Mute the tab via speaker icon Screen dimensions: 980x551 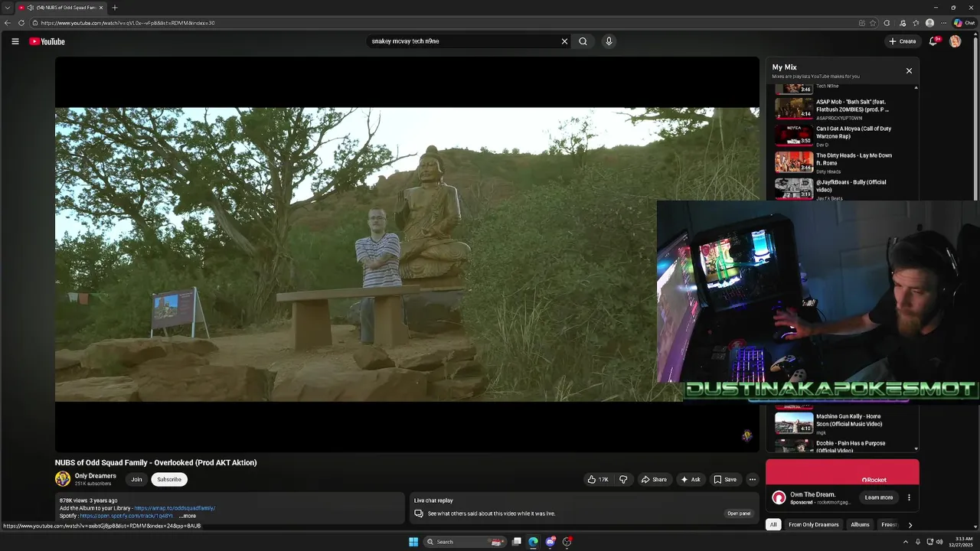click(30, 8)
